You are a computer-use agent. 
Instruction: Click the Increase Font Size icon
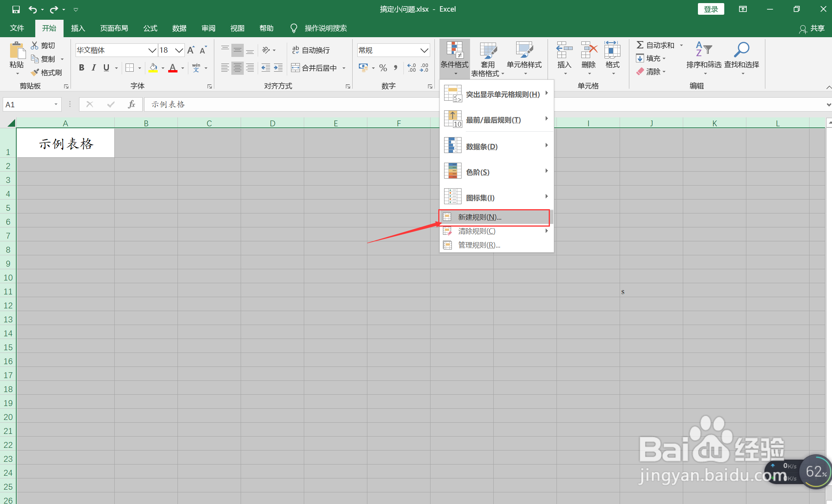(x=191, y=50)
